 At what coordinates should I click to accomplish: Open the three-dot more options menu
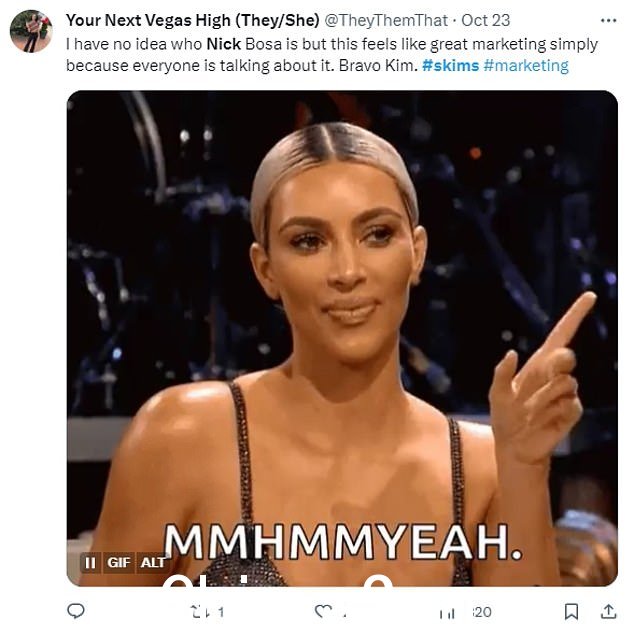tap(609, 21)
